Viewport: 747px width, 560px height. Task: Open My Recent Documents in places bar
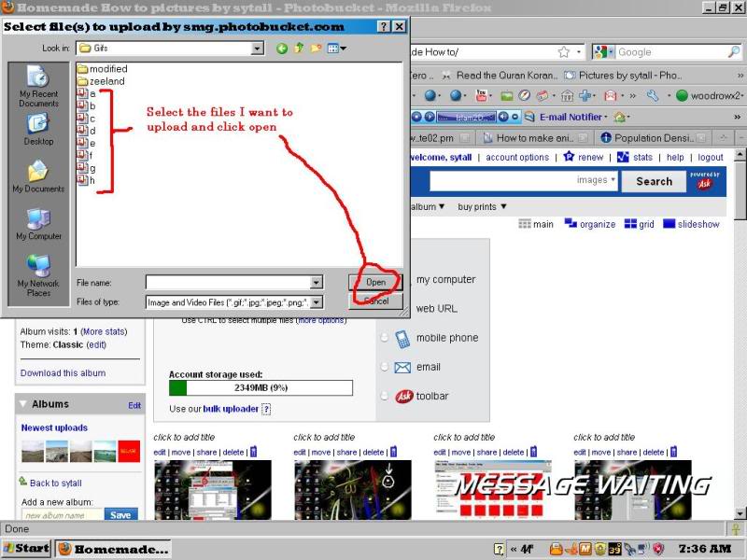pos(38,86)
